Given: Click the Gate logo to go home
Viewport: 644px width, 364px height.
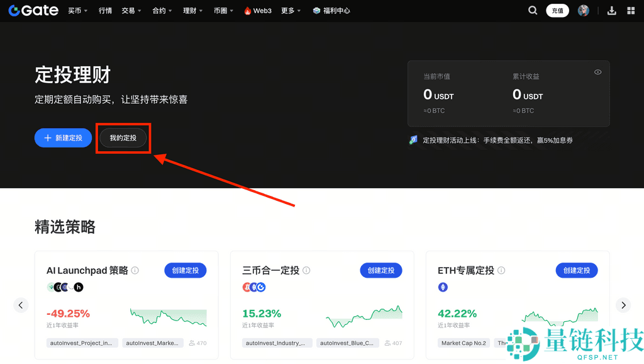Looking at the screenshot, I should pos(33,10).
